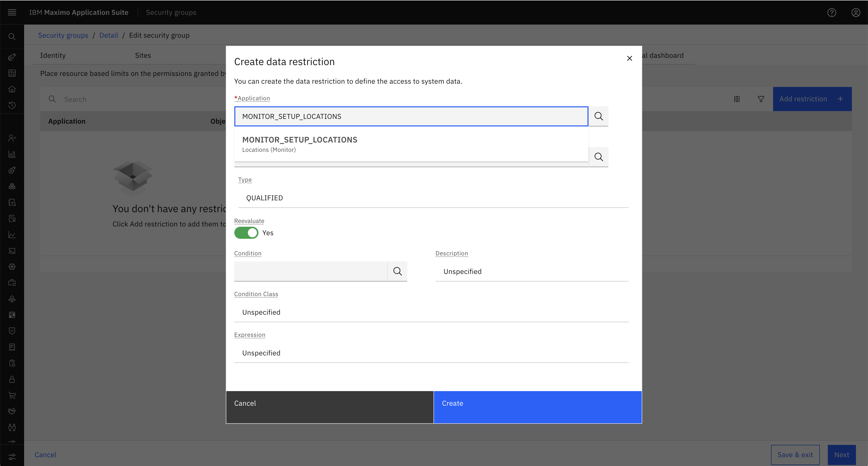This screenshot has height=466, width=868.
Task: Click the Cancel button in dialog
Action: coord(330,407)
